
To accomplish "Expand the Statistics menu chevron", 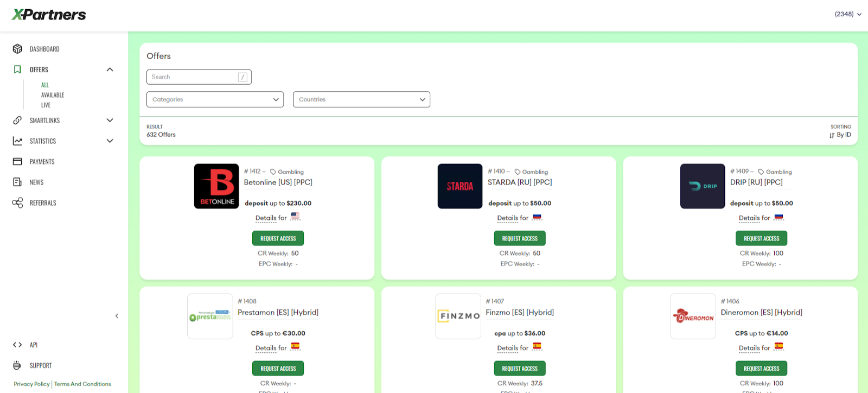I will tap(110, 141).
